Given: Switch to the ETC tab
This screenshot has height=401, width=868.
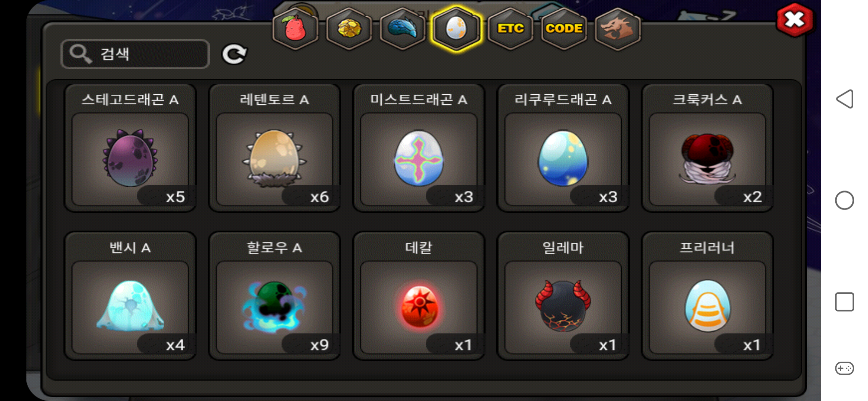Looking at the screenshot, I should click(x=510, y=29).
